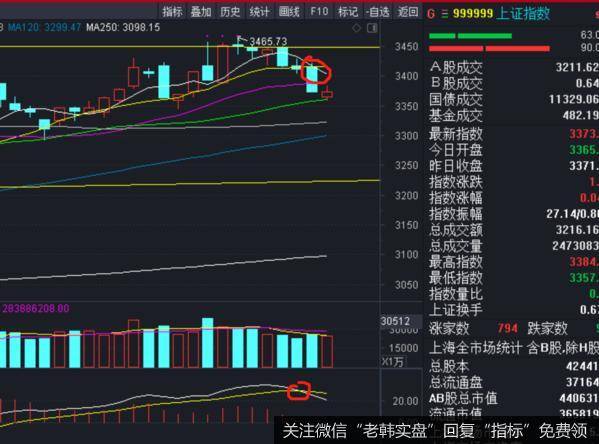Click the 总流通盘 row label
Viewport: 599px width, 444px height.
[455, 382]
